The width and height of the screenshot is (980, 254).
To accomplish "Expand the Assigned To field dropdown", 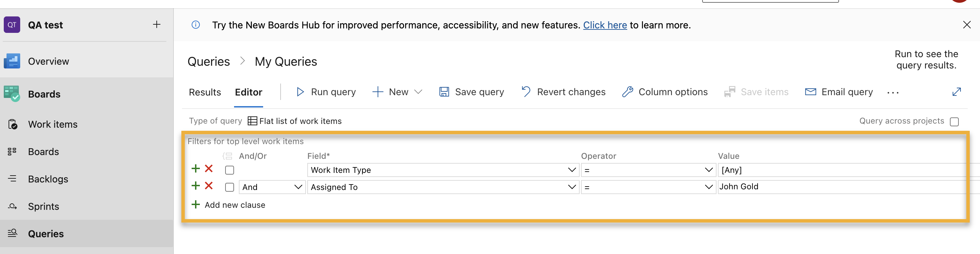I will (571, 187).
